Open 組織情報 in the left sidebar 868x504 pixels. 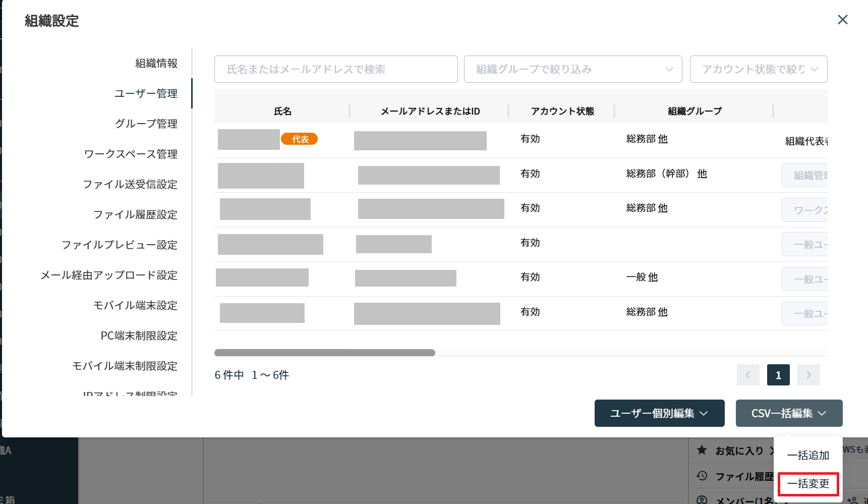pyautogui.click(x=155, y=63)
